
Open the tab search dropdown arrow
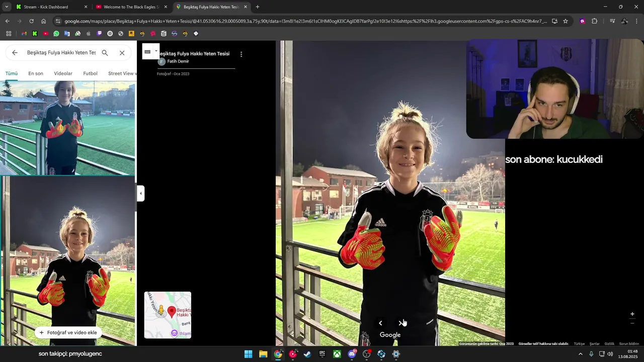coord(7,7)
